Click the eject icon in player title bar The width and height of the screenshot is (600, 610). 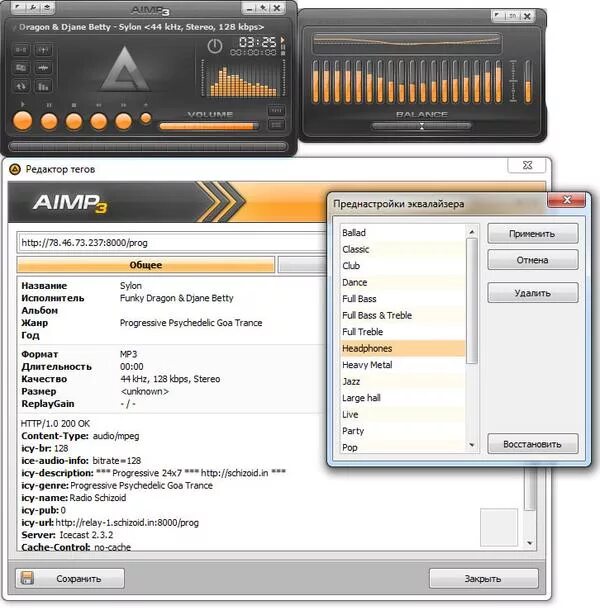pos(47,7)
